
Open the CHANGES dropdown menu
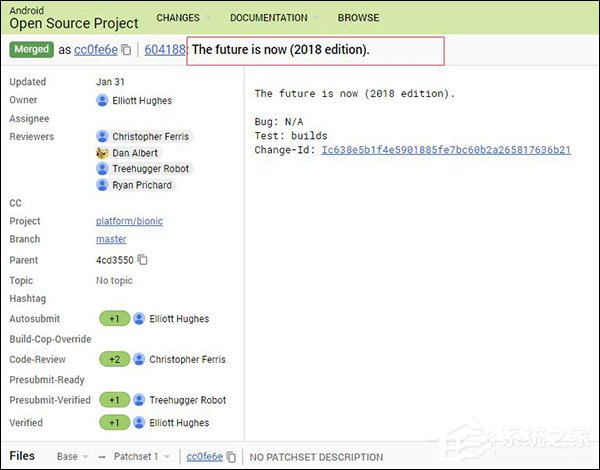point(182,17)
